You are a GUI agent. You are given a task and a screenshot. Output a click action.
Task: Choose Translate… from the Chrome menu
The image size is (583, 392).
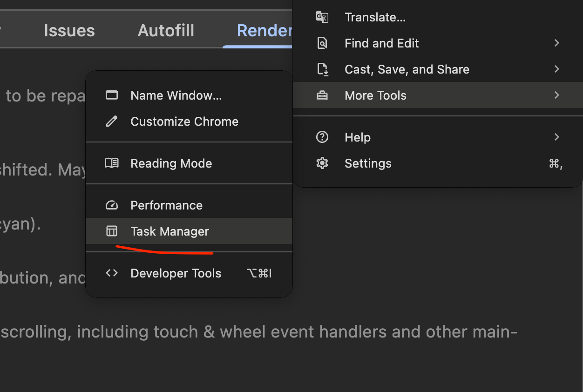(438, 17)
